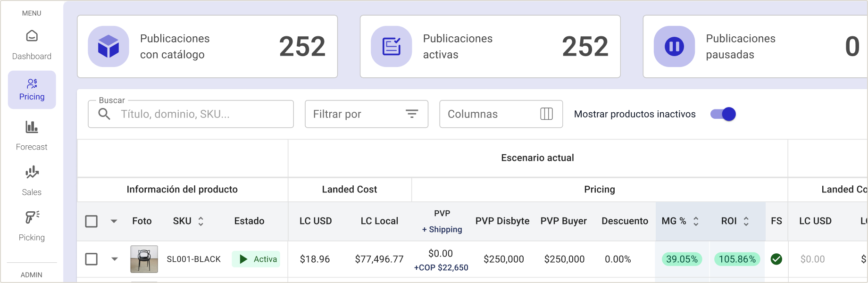Click the PVP Disbyte column header
This screenshot has height=283, width=868.
click(502, 221)
